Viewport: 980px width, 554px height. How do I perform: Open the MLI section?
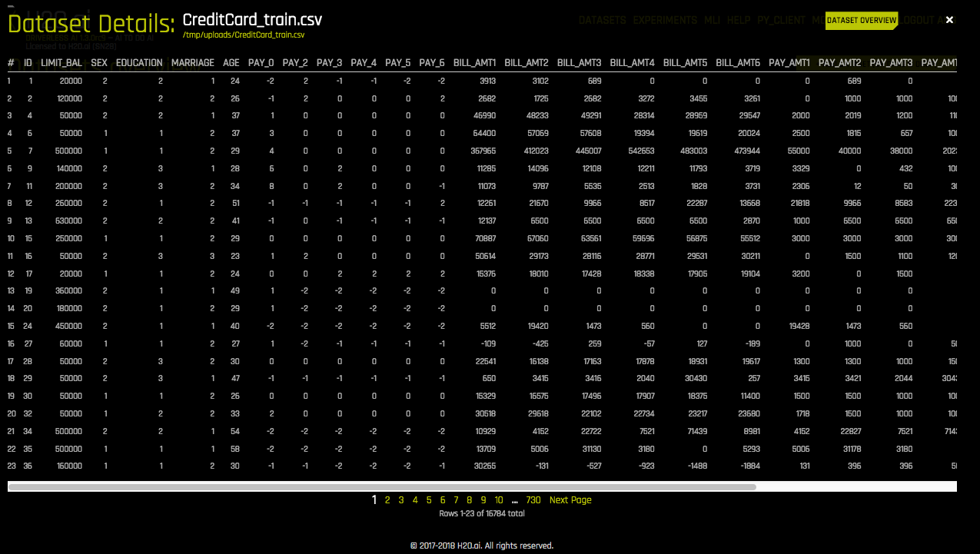pos(712,20)
